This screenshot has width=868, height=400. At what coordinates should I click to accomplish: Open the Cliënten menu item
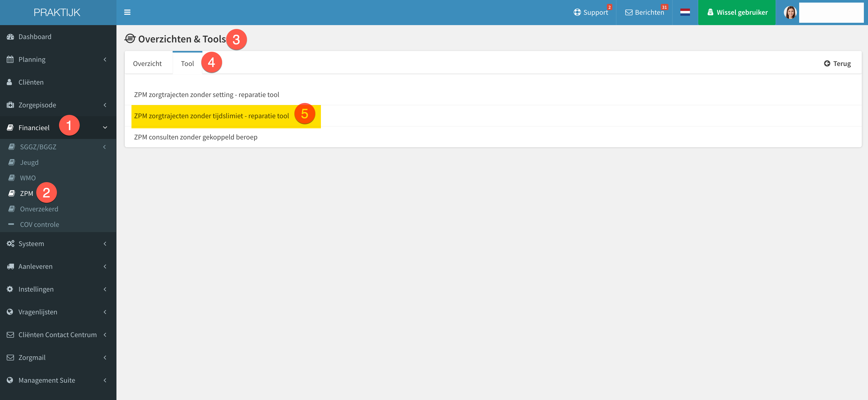pos(58,82)
